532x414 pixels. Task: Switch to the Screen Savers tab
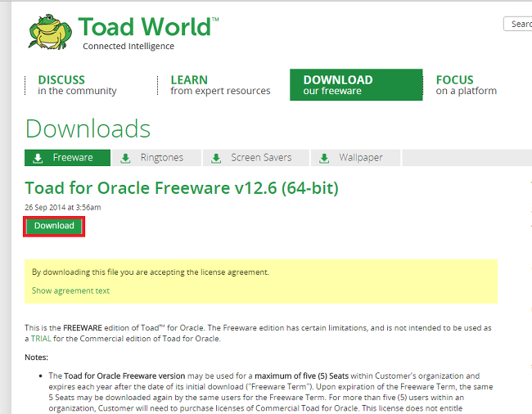(x=256, y=158)
